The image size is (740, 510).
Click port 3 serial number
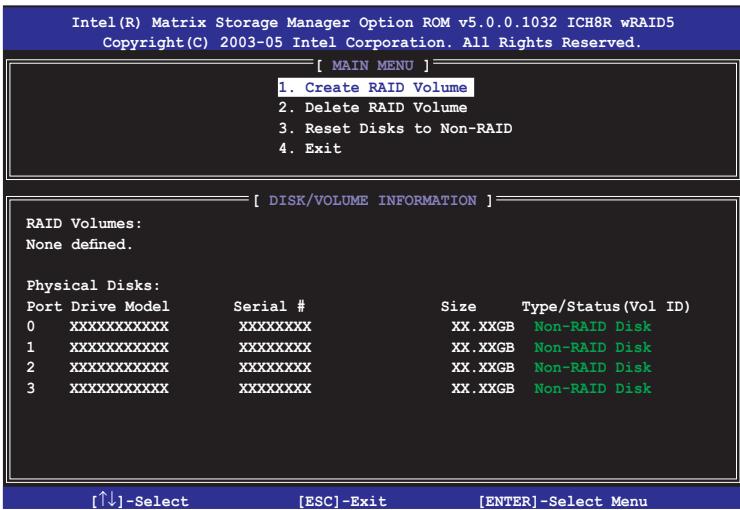coord(275,388)
